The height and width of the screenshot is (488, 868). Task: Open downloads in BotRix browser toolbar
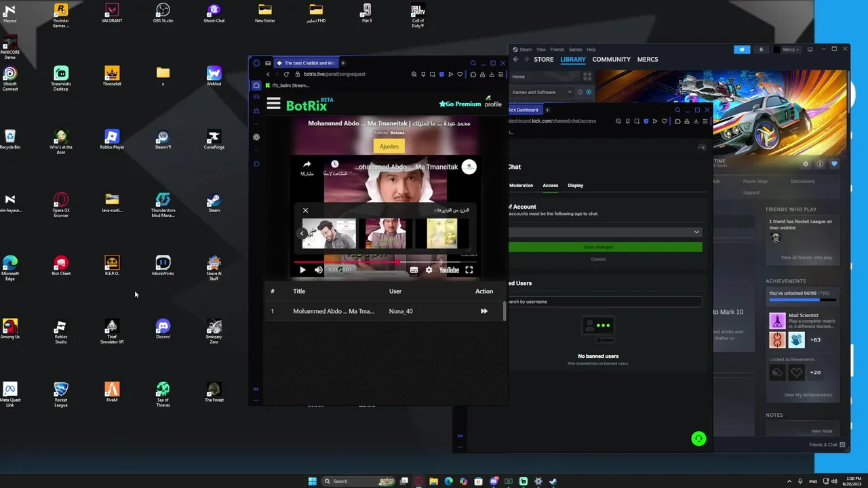click(492, 74)
